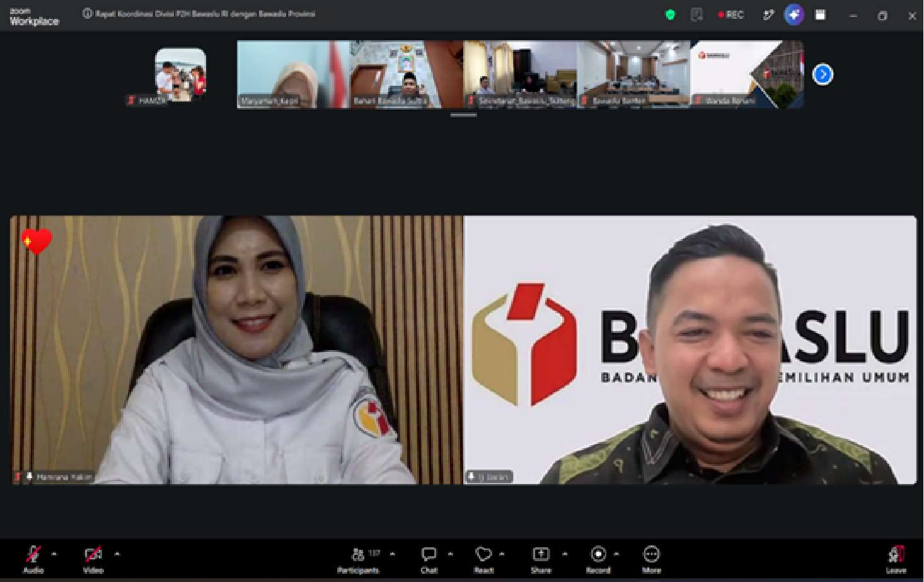Click the hijab woman's video tile
This screenshot has width=924, height=582.
click(x=236, y=350)
